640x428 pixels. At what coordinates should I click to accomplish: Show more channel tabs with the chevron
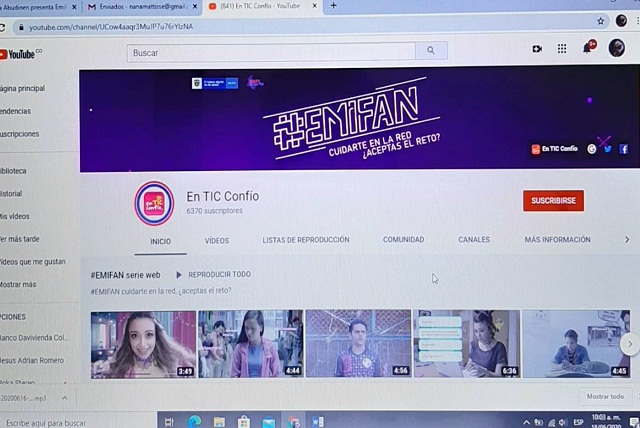(627, 240)
